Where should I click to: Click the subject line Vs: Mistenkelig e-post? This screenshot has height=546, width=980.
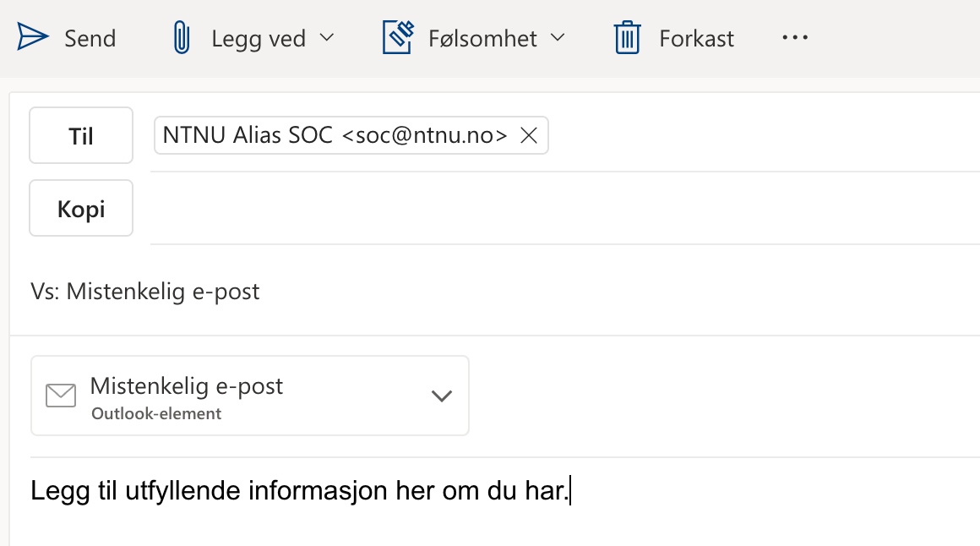[145, 292]
